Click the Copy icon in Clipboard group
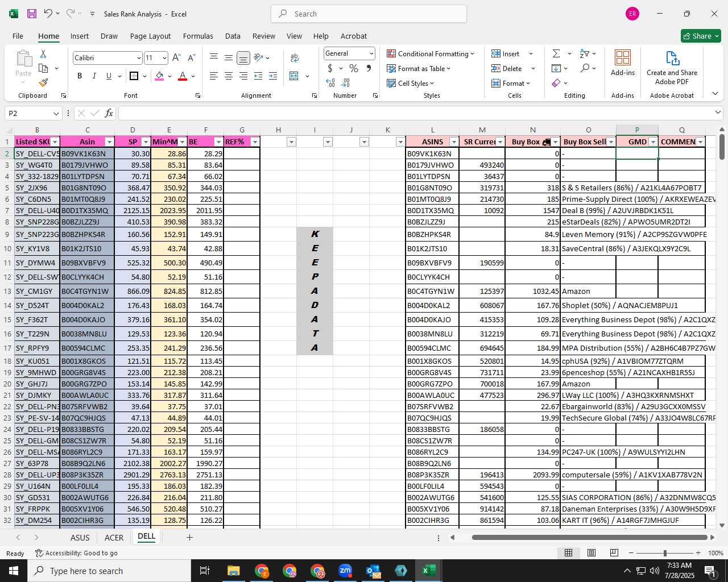 [43, 68]
